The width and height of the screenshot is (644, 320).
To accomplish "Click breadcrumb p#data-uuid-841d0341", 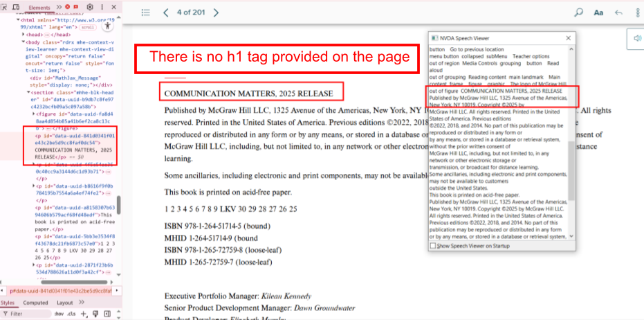I will pyautogui.click(x=60, y=291).
